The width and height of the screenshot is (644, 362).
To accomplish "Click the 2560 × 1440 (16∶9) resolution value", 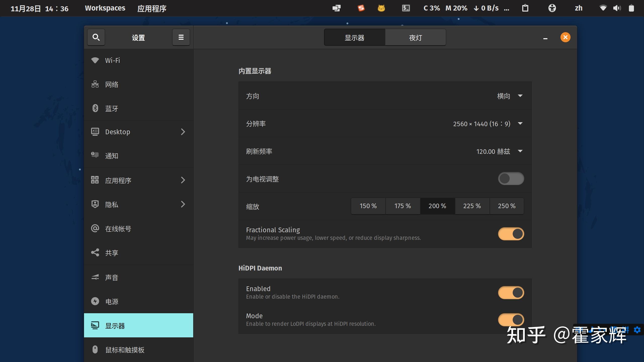I will click(x=481, y=124).
